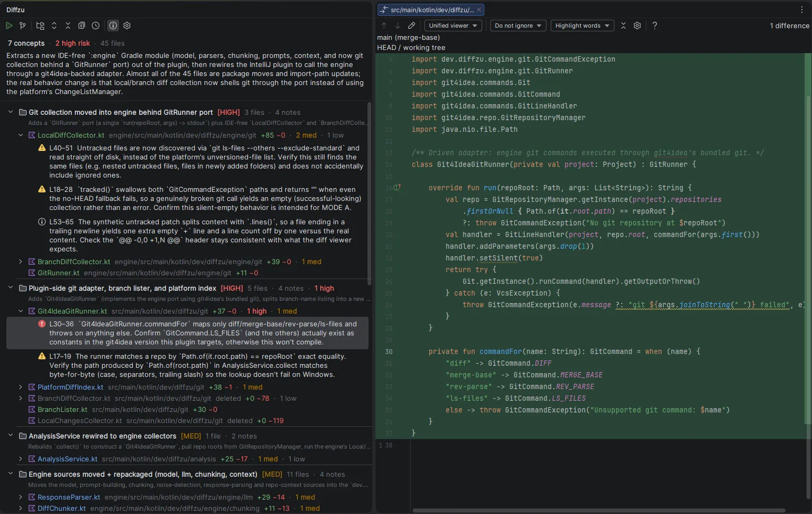Collapse Engine sources moved concept
The width and height of the screenshot is (812, 514).
(11, 474)
